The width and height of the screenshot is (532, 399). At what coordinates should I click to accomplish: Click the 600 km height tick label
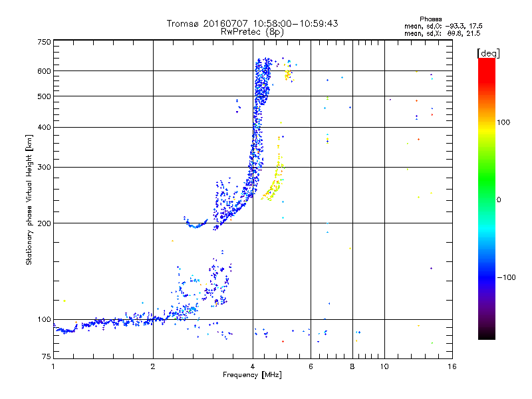(x=44, y=71)
